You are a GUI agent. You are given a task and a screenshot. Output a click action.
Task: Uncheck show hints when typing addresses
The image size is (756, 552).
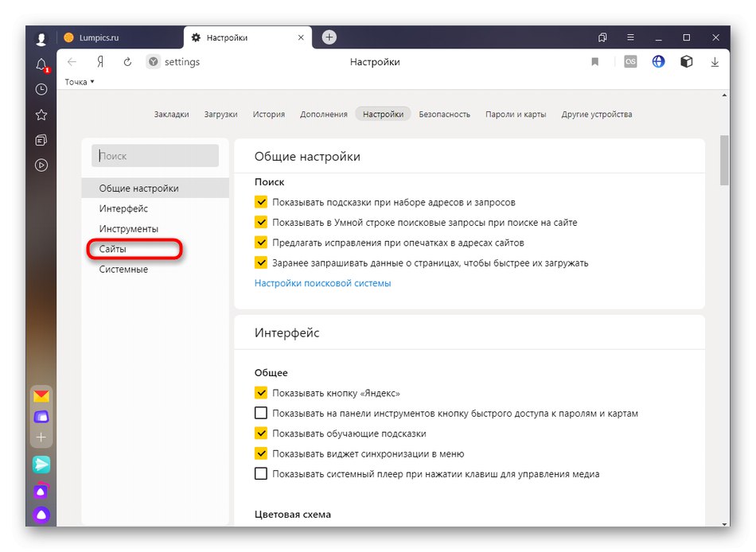tap(261, 202)
